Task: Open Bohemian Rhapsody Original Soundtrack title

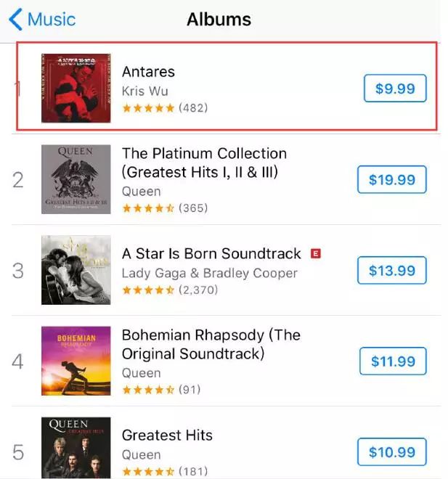Action: pos(211,344)
